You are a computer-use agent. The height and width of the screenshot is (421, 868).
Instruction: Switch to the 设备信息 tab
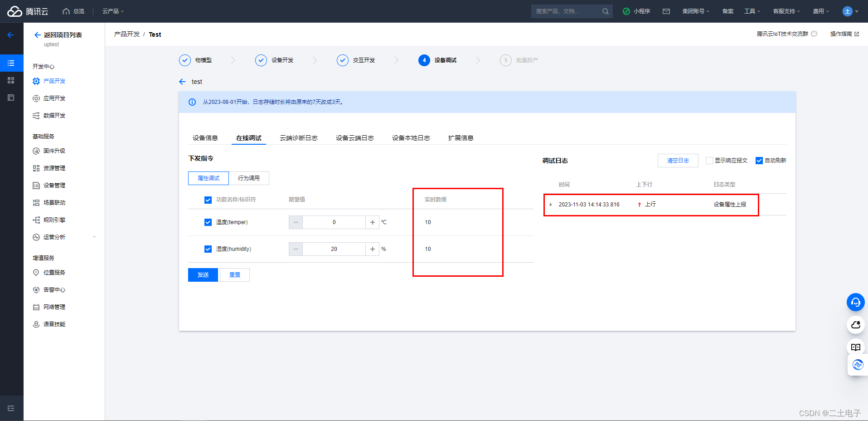point(205,138)
